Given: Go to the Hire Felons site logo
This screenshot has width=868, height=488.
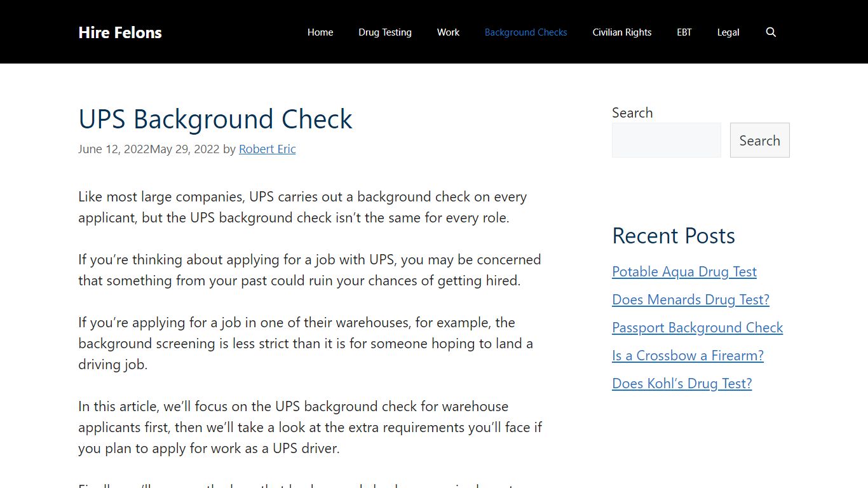Looking at the screenshot, I should (120, 32).
